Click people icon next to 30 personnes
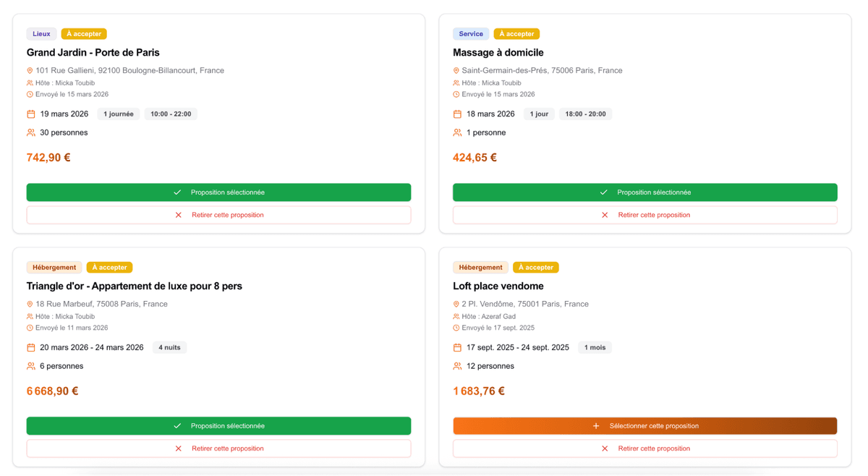Viewport: 868px width, 476px height. pyautogui.click(x=31, y=133)
